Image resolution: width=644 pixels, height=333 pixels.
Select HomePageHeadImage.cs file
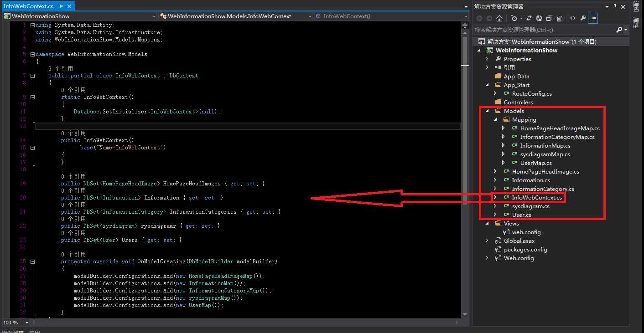tap(545, 171)
